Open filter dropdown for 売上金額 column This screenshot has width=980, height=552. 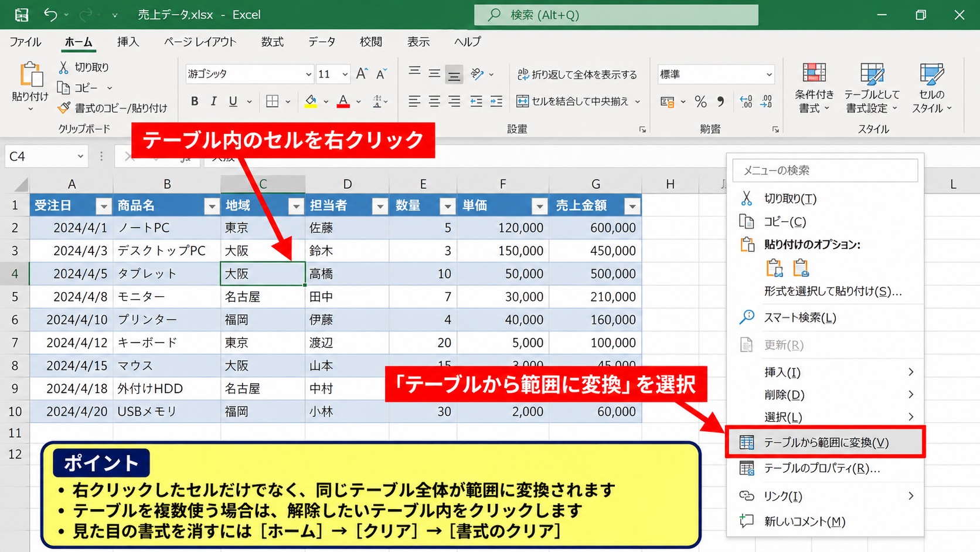[x=632, y=206]
